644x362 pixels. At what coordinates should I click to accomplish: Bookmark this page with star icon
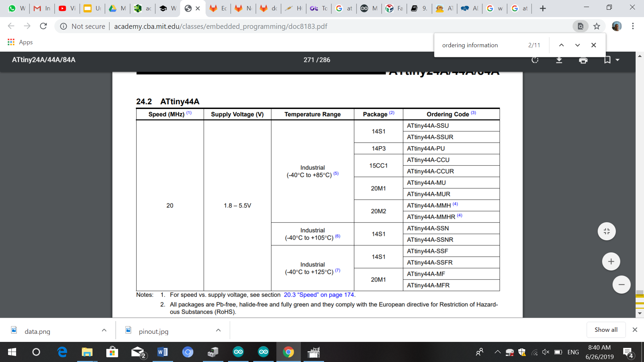tap(597, 26)
